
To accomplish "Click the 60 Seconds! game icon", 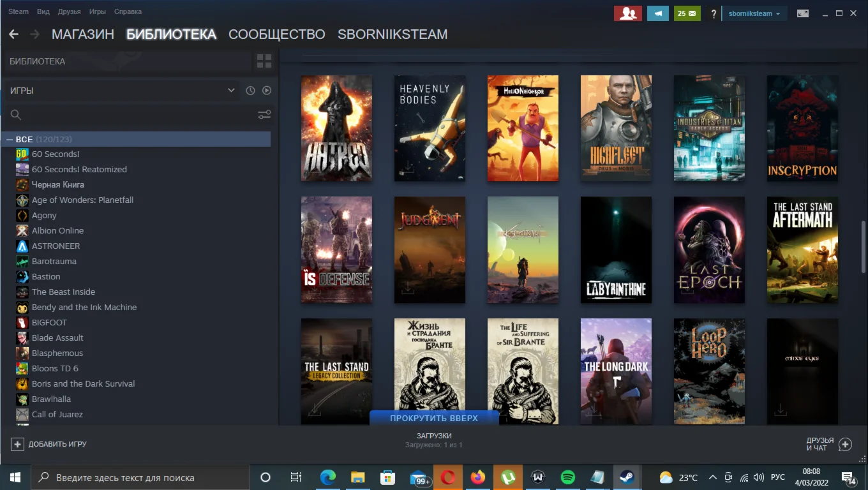I will [22, 154].
